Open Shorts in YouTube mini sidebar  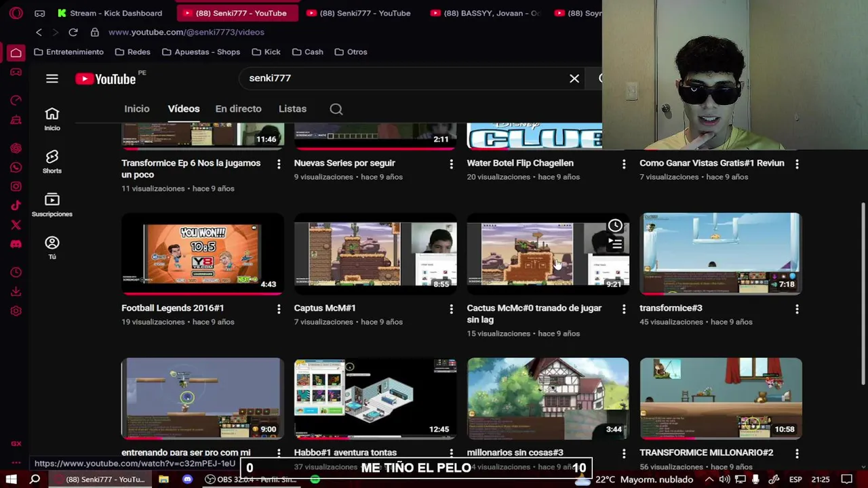click(x=52, y=161)
